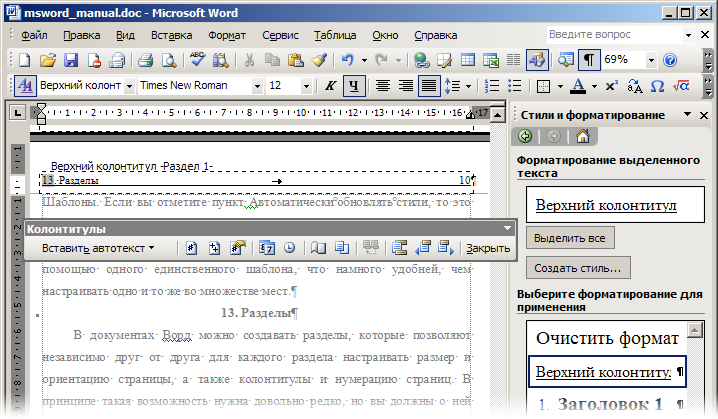Open the Вставка menu
Screen dimensions: 718x419
pos(172,35)
